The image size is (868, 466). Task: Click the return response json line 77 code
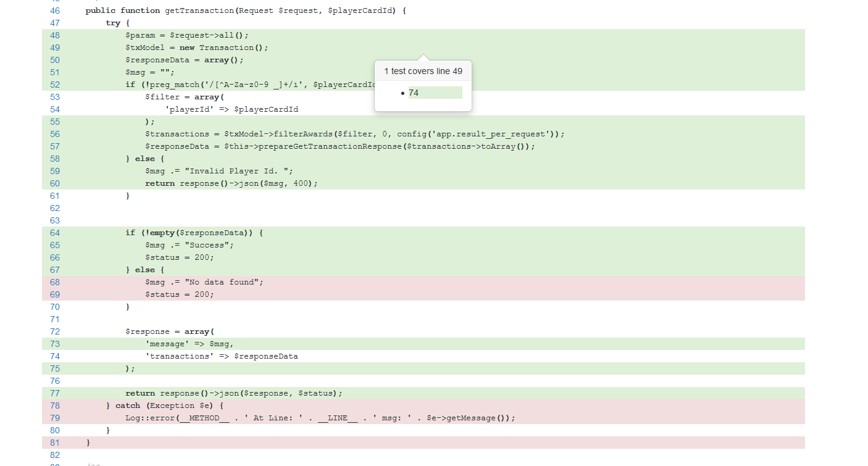coord(233,393)
